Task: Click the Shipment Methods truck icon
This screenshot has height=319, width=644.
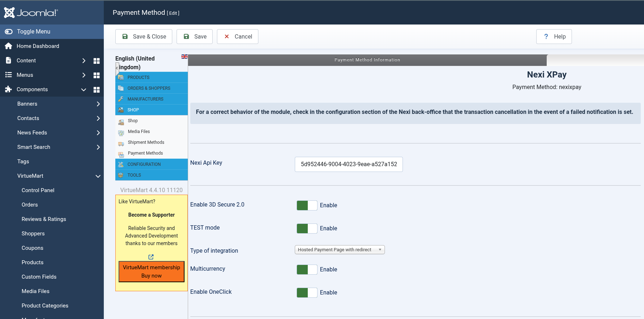Action: click(x=121, y=144)
